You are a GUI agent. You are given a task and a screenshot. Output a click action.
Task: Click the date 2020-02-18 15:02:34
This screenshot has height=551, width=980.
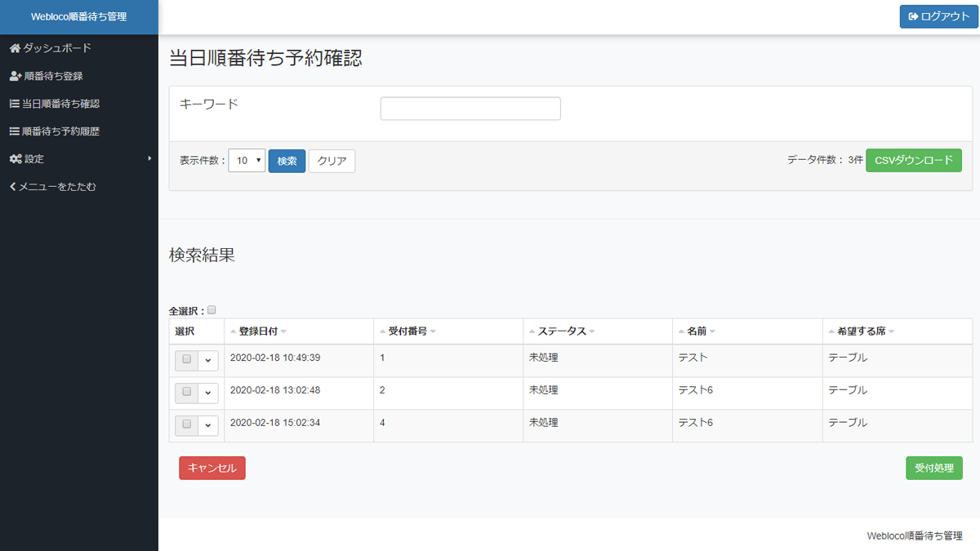[275, 423]
